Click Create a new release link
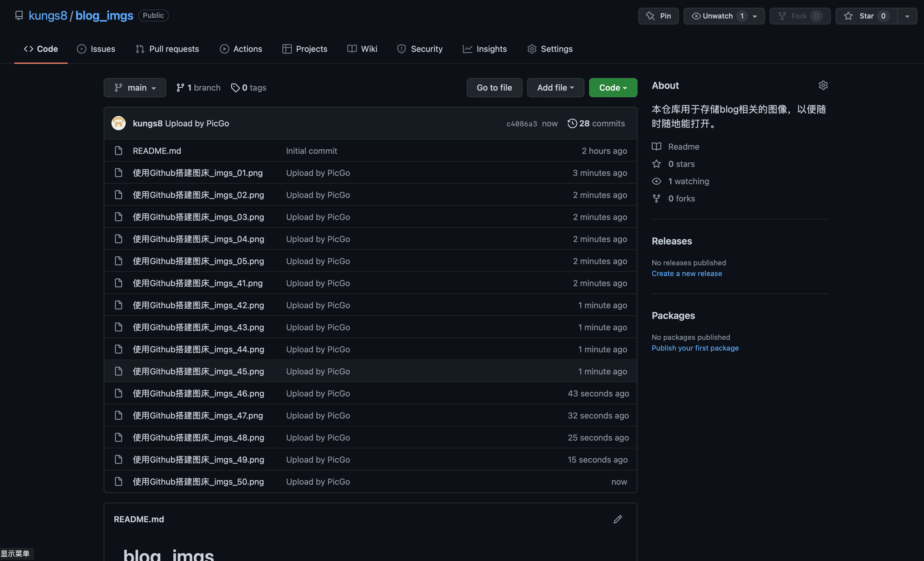Viewport: 924px width, 561px height. click(x=686, y=273)
